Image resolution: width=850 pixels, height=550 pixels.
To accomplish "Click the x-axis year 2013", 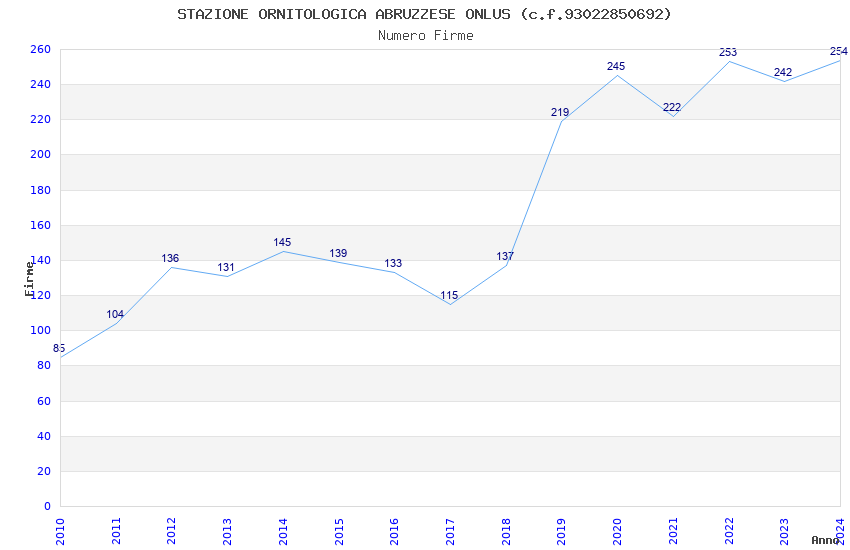I will (x=227, y=532).
